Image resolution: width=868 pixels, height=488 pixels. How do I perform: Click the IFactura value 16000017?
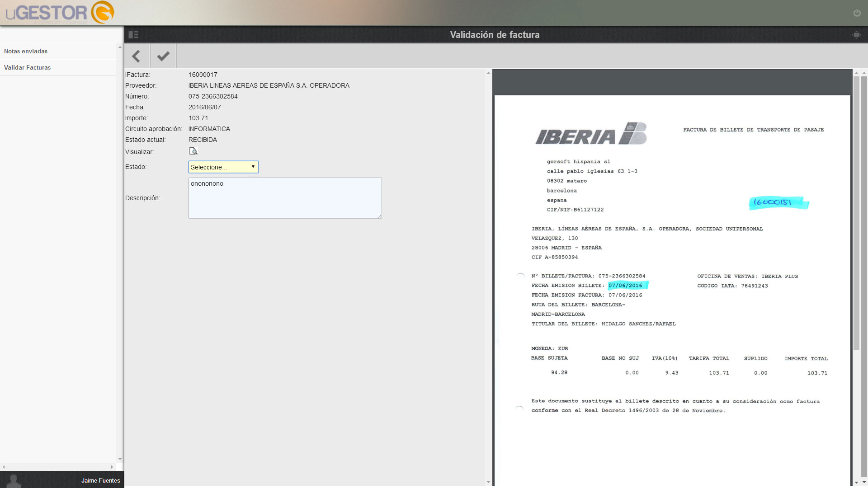click(203, 75)
